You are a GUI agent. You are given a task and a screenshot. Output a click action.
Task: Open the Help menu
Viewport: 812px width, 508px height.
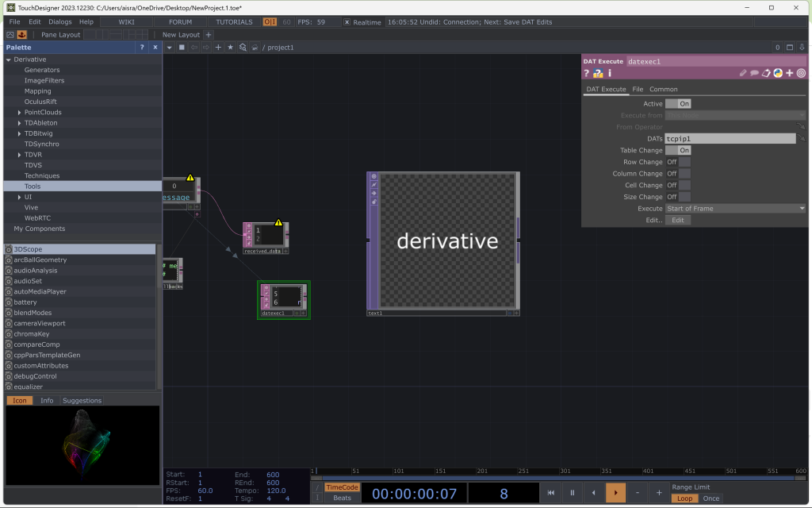click(86, 21)
